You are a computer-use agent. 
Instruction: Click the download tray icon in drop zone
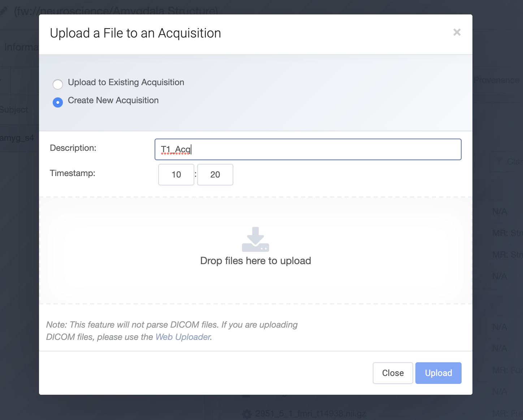255,239
